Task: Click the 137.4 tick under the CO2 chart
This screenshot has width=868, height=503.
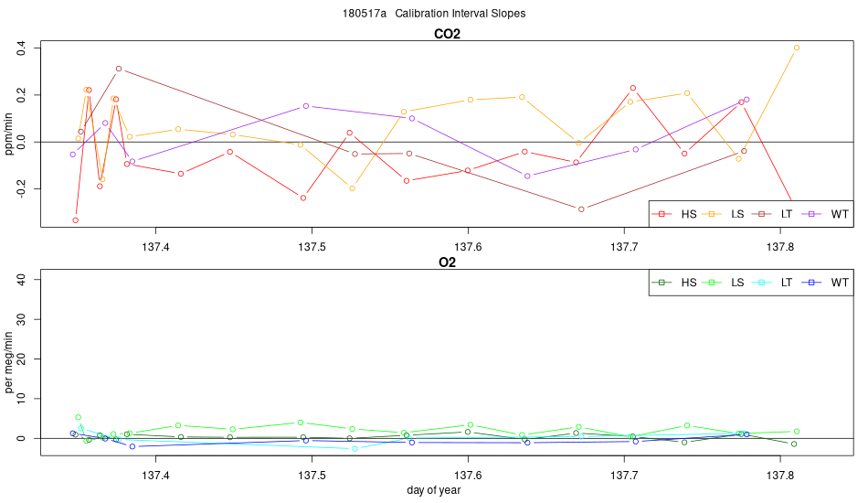Action: [156, 247]
